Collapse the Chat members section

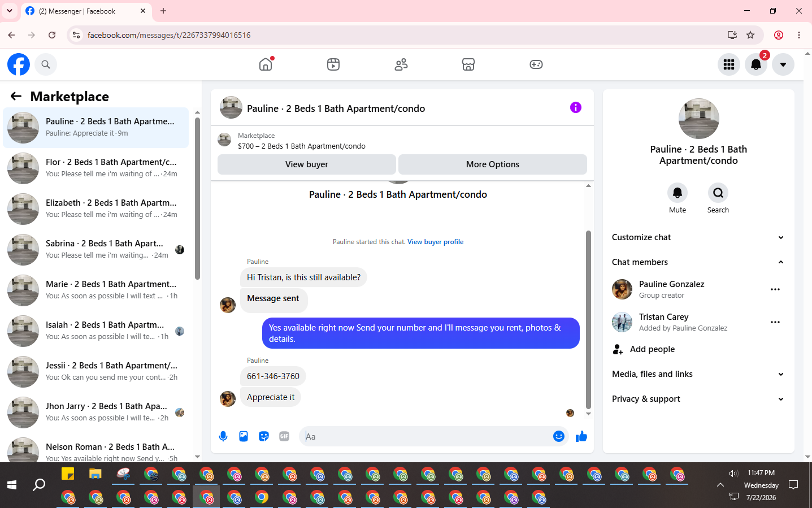698,262
